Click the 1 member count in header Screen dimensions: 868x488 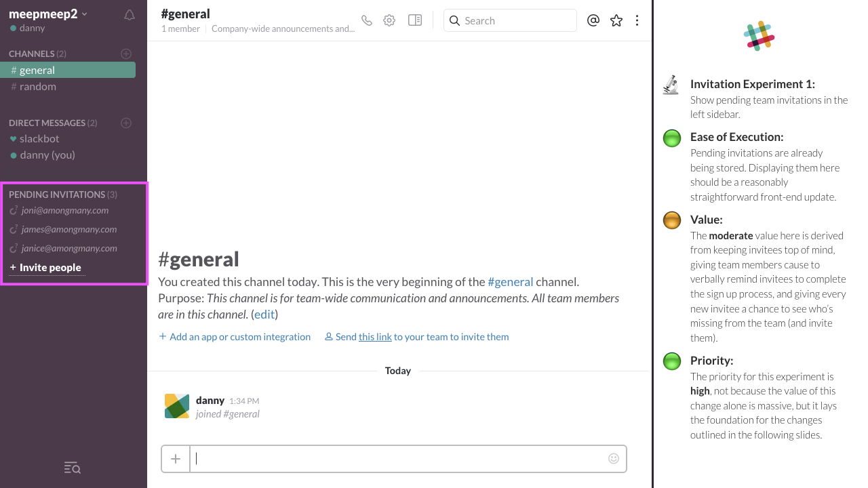coord(180,28)
